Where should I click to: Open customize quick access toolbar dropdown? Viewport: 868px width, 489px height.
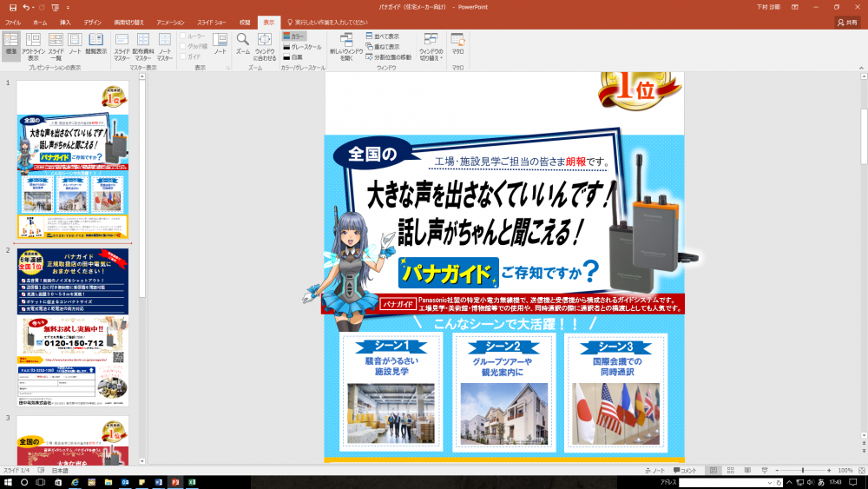click(68, 7)
